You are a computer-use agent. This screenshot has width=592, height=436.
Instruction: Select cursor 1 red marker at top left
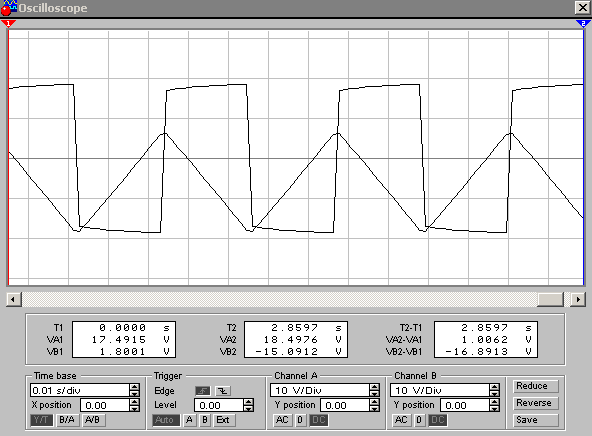point(8,24)
